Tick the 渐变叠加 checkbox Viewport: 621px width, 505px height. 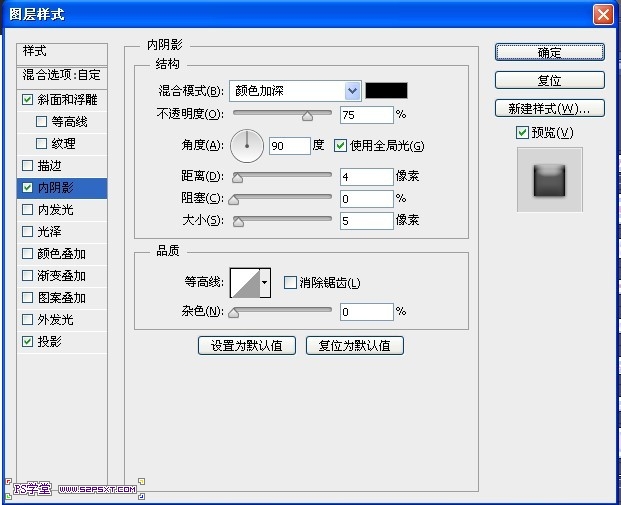27,275
